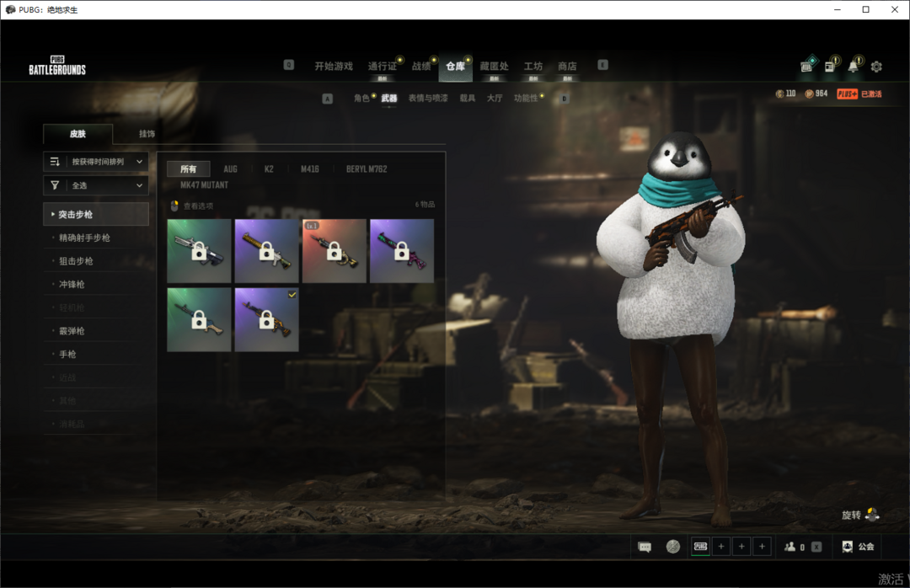Switch to the 挂饰 tab
The height and width of the screenshot is (588, 910).
point(147,134)
